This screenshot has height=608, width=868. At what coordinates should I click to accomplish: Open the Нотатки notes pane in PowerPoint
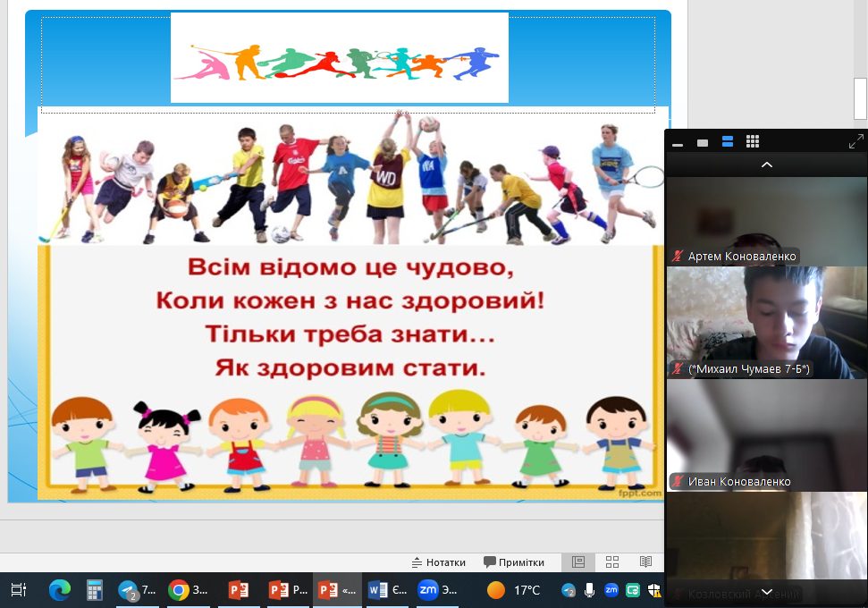438,562
